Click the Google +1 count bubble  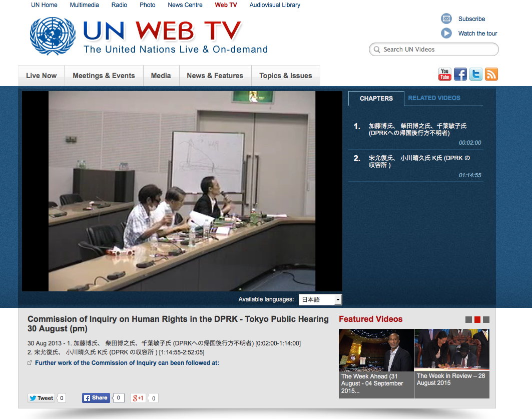point(153,398)
